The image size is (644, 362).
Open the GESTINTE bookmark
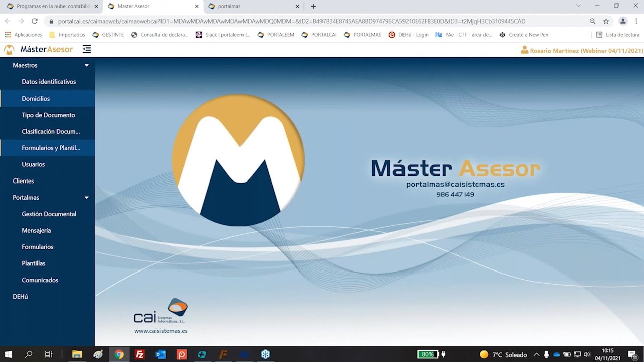pos(108,35)
